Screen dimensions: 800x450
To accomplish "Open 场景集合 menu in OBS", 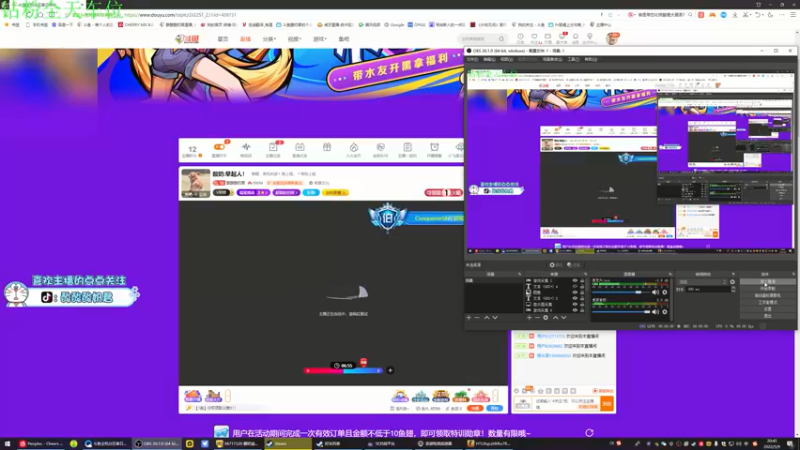I will (552, 59).
